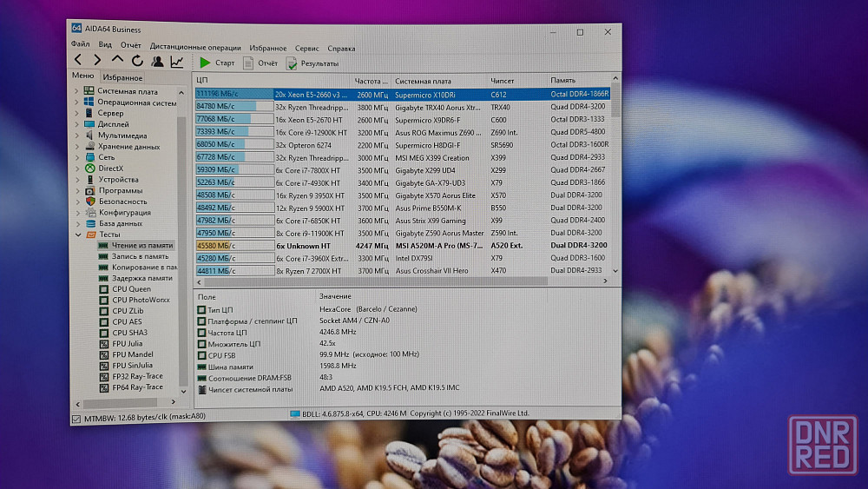Expand the Системная плата tree node
The height and width of the screenshot is (489, 868).
76,91
